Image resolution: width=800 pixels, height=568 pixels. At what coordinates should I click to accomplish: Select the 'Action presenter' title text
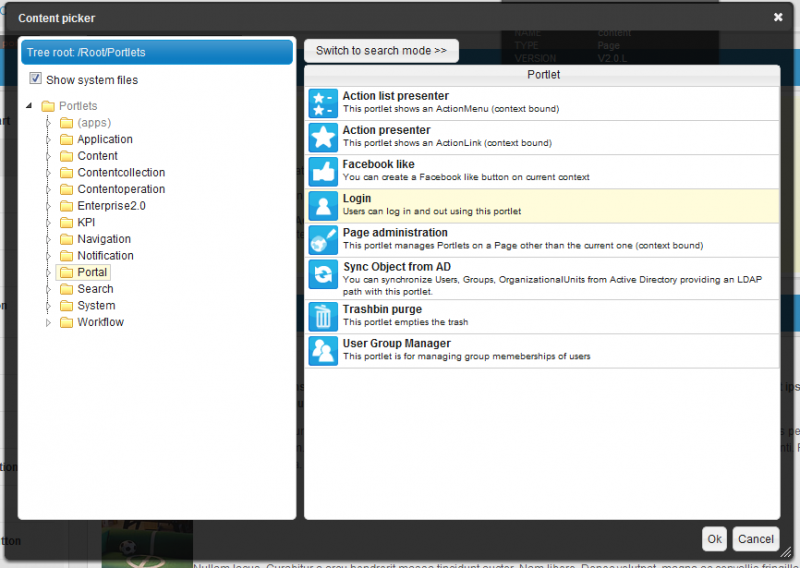386,130
